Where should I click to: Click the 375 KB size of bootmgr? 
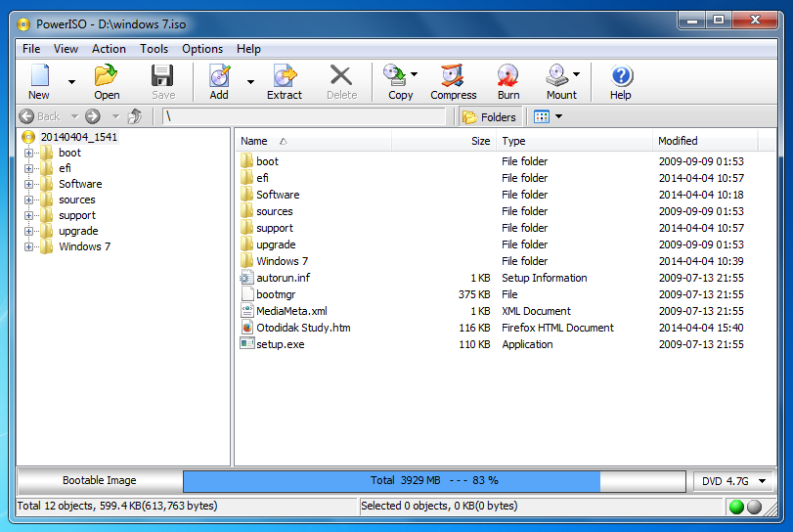coord(474,294)
